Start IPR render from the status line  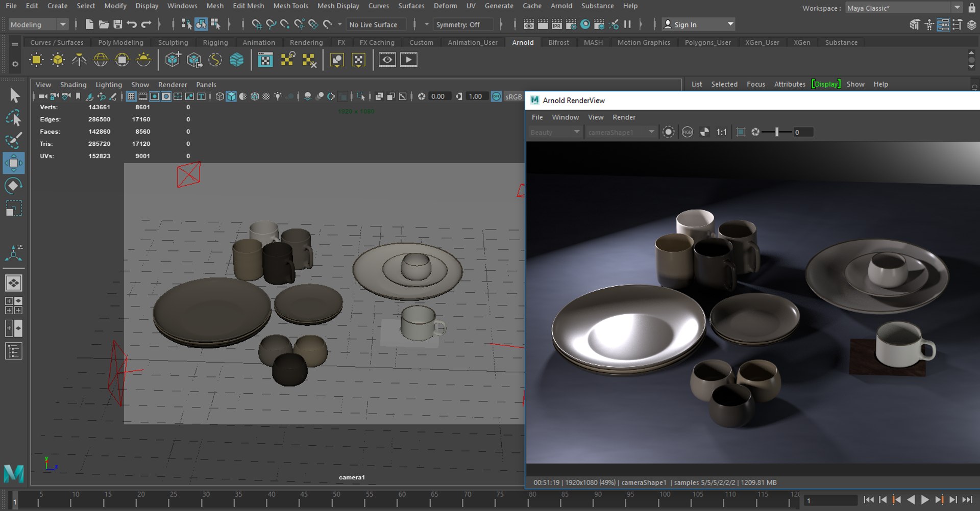point(557,24)
